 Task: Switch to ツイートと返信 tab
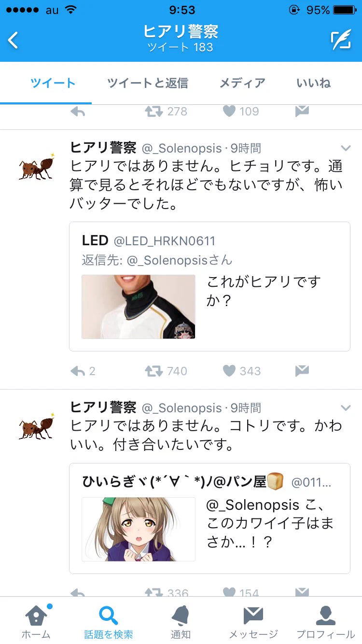coord(147,83)
